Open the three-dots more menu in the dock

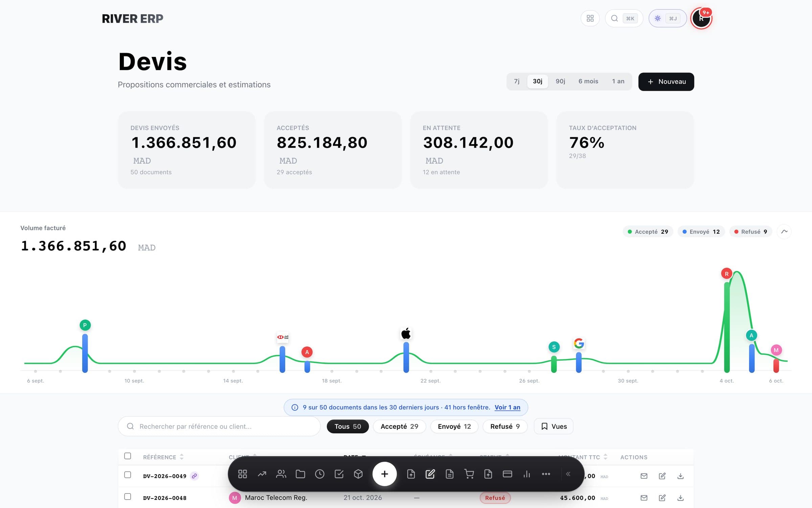coord(546,474)
